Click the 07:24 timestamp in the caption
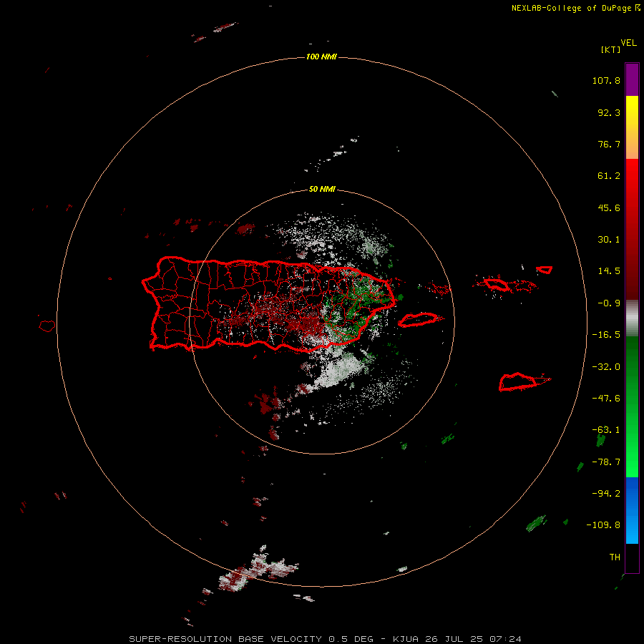Screen dimensions: 644x644 pyautogui.click(x=506, y=639)
